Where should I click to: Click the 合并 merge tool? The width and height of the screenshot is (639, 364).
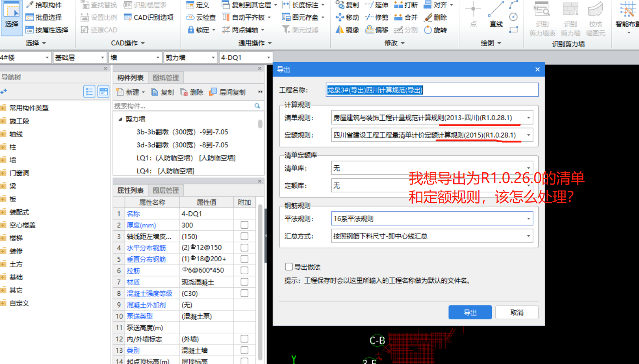coord(406,17)
